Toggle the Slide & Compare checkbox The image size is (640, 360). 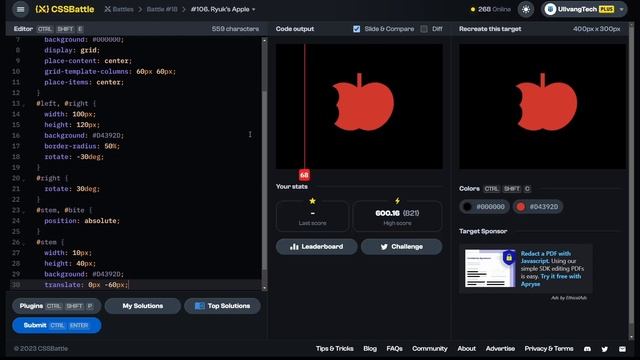coord(356,29)
